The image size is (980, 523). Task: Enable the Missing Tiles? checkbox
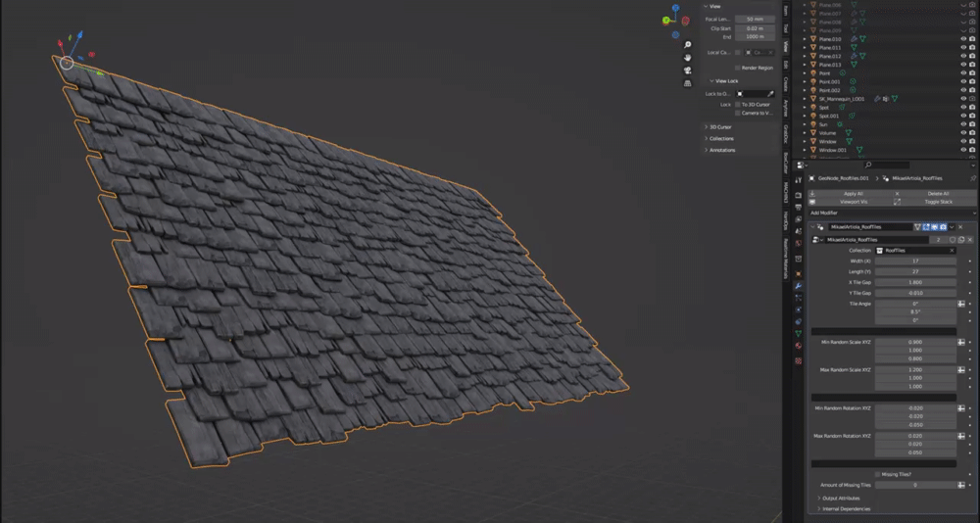point(877,474)
